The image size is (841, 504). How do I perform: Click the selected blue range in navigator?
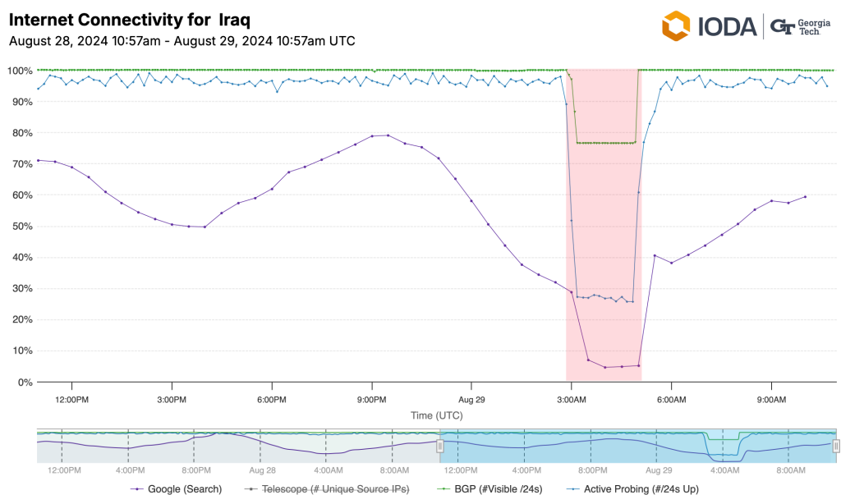[x=575, y=446]
